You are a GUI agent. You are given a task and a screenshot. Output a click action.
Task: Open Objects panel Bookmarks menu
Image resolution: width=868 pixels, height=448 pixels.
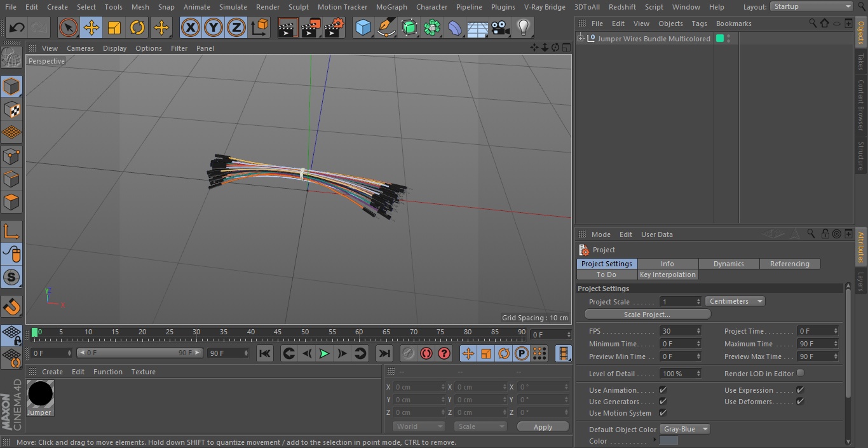(x=734, y=24)
